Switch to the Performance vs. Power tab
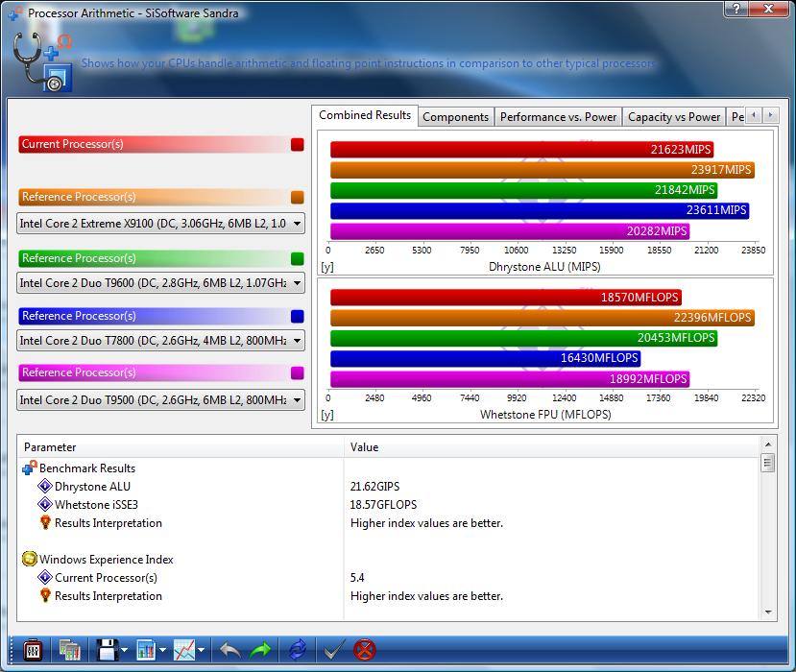796x672 pixels. (558, 117)
